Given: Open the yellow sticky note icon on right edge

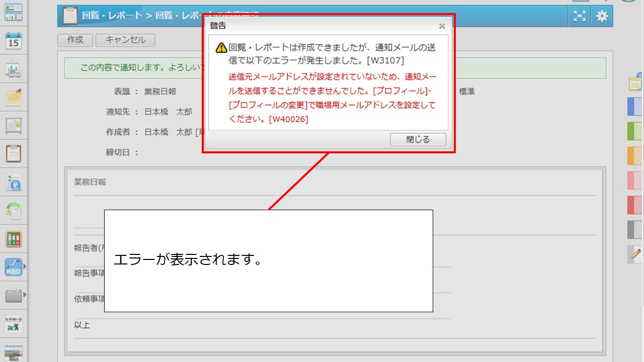Looking at the screenshot, I should click(636, 83).
